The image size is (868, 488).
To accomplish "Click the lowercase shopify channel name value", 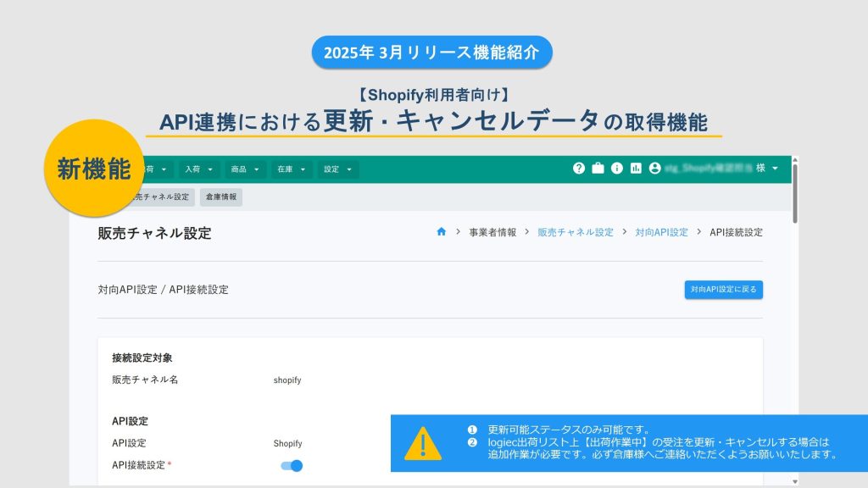I will click(x=287, y=380).
